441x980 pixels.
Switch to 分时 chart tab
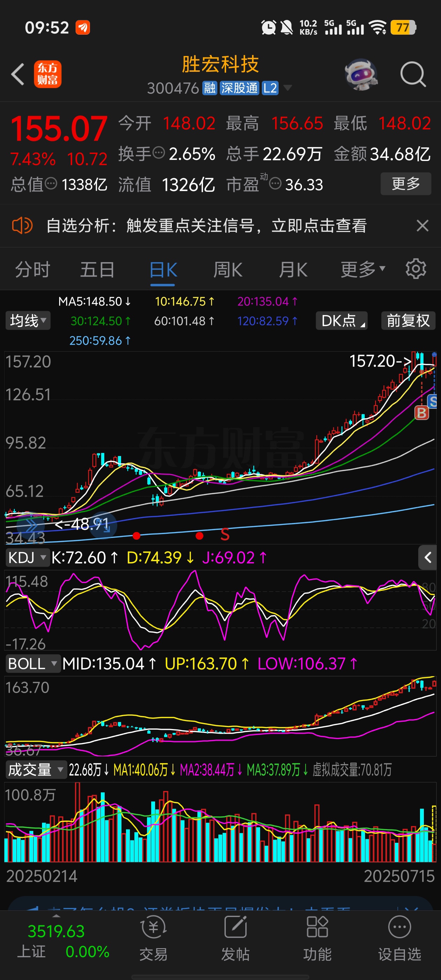pyautogui.click(x=33, y=270)
